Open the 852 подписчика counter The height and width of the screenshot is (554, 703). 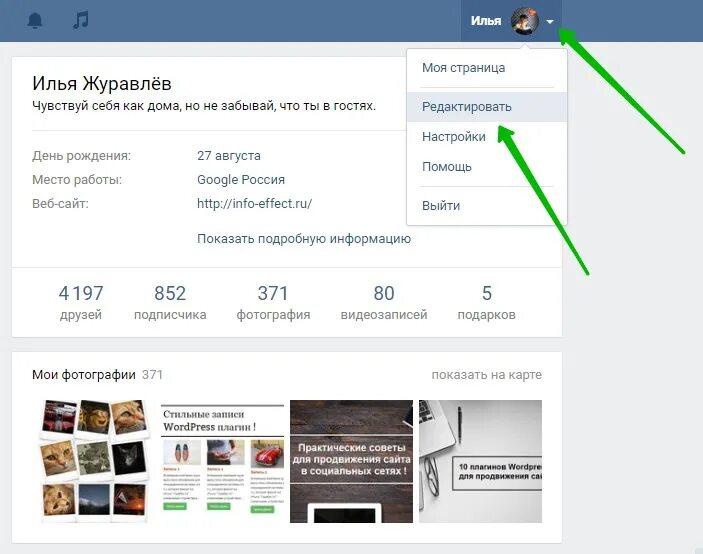point(170,303)
